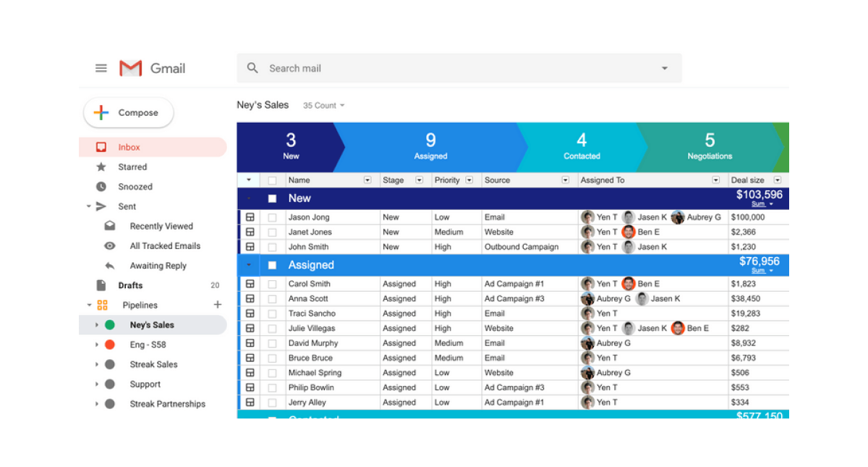Open the 35 Count dropdown
This screenshot has height=467, width=868.
pyautogui.click(x=323, y=106)
